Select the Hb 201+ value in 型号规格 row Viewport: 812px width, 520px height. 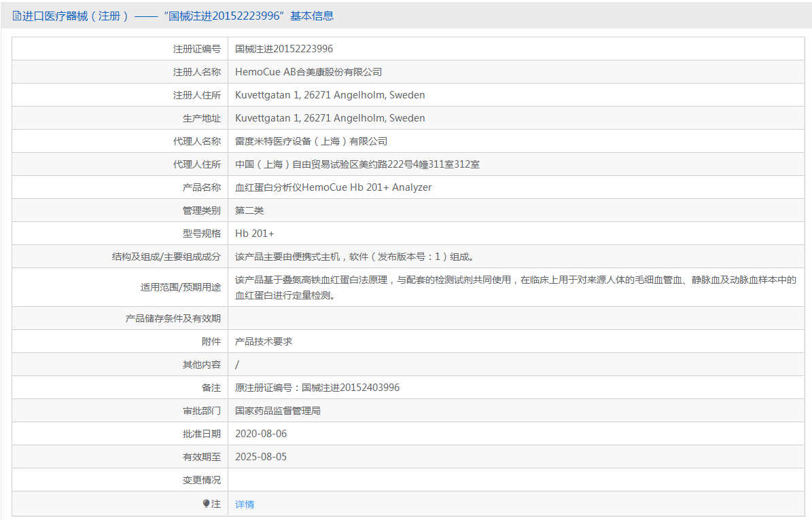tap(255, 234)
